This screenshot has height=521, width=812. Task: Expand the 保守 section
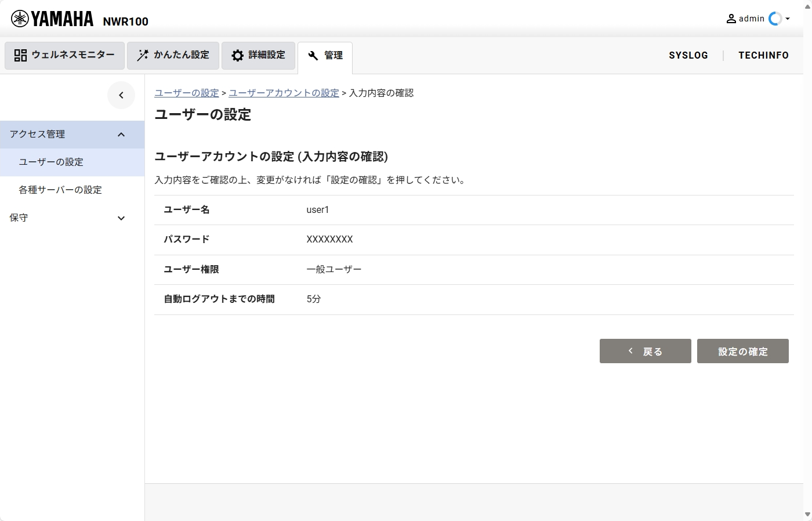[x=121, y=218]
